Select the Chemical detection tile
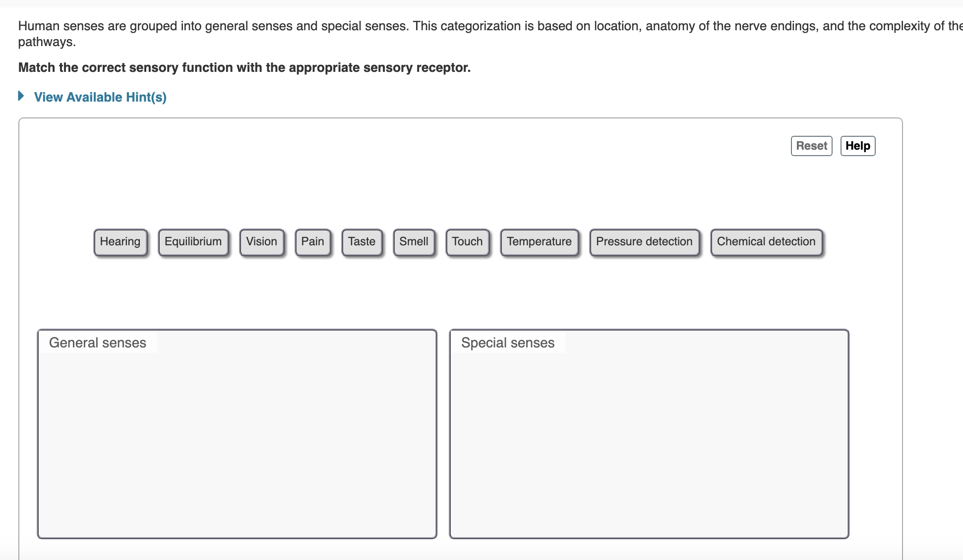Image resolution: width=963 pixels, height=560 pixels. 766,242
